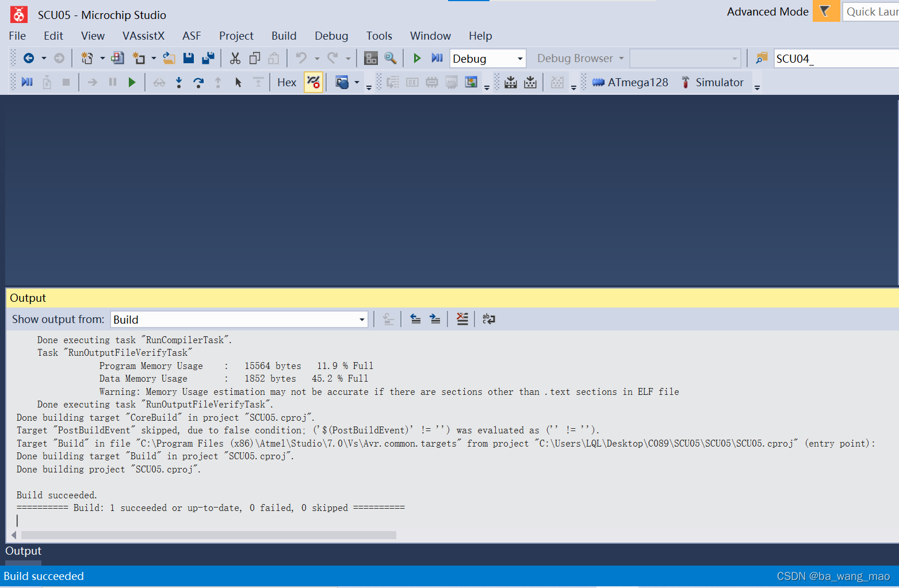Image resolution: width=899 pixels, height=588 pixels.
Task: Click the Step Into debug icon
Action: point(179,82)
